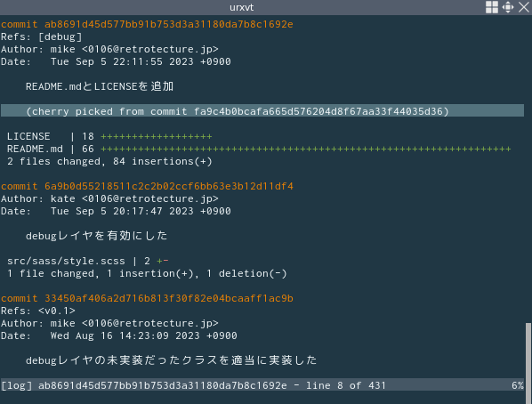Click the [log] status bar line

pos(262,385)
